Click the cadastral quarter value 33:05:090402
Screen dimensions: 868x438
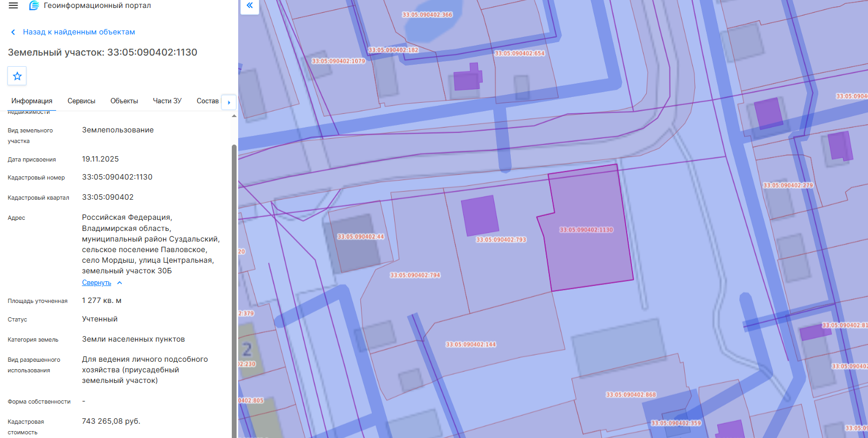tap(108, 198)
